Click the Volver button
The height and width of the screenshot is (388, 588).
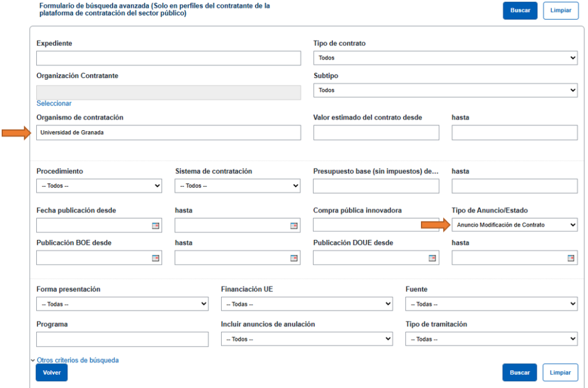coord(52,373)
